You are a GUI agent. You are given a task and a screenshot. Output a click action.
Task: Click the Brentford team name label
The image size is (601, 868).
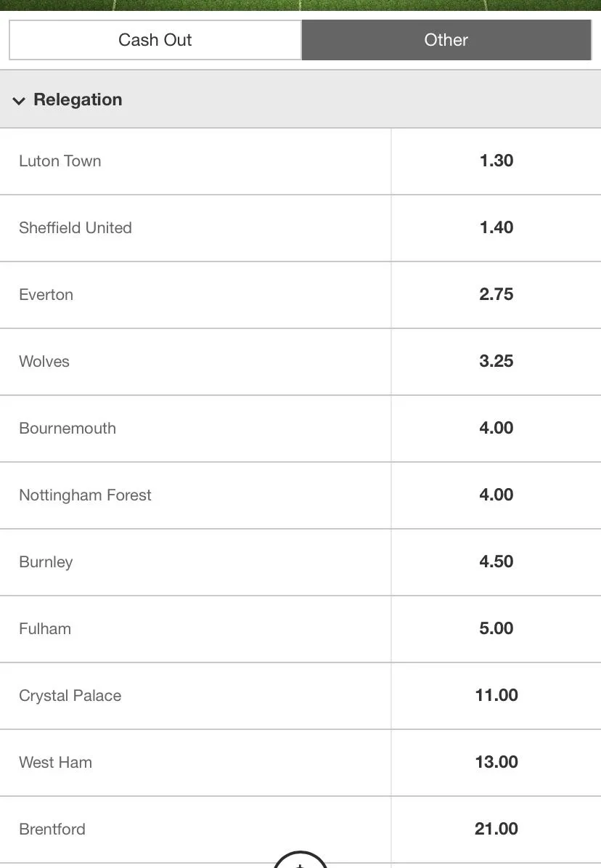tap(52, 829)
